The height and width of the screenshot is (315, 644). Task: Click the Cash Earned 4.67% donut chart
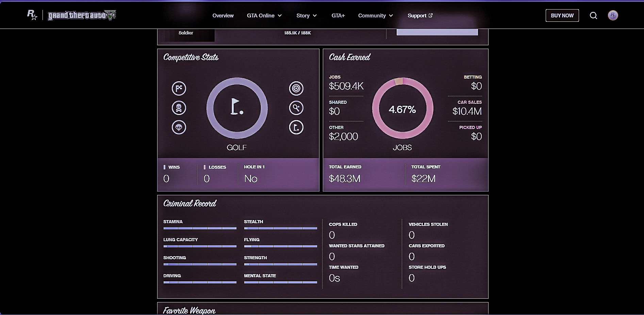pos(402,109)
